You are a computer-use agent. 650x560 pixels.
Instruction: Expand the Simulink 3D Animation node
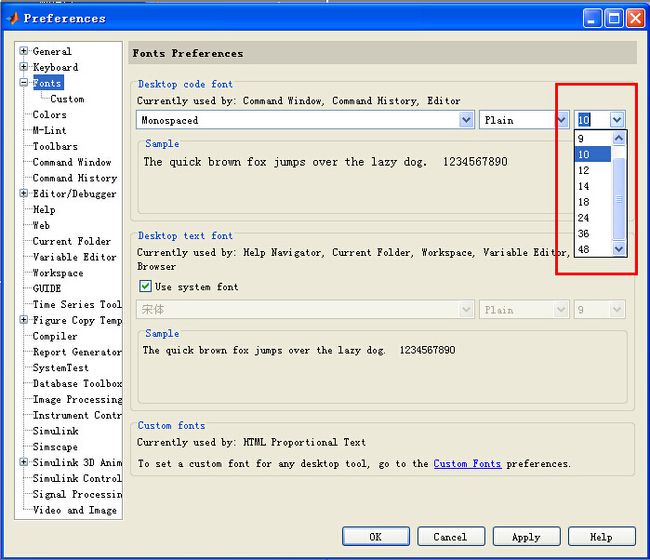tap(24, 462)
